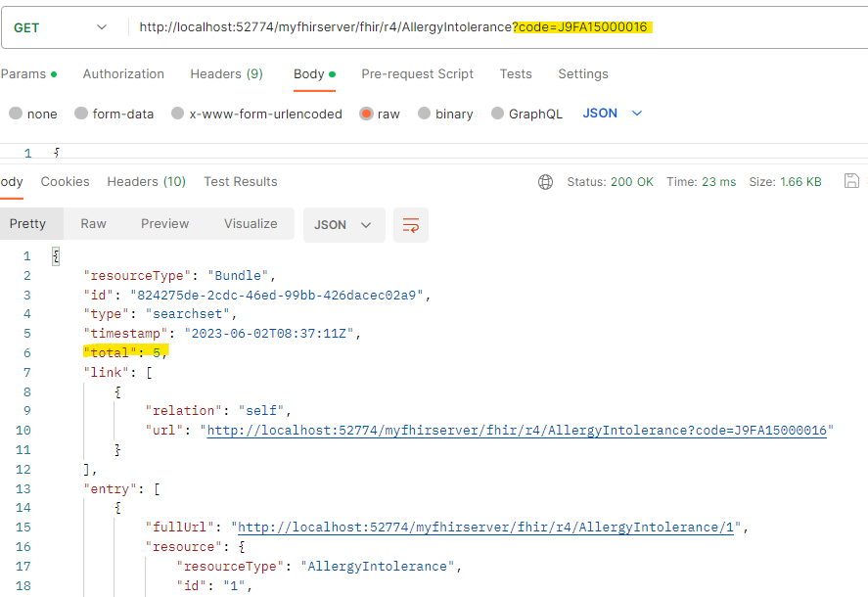This screenshot has height=597, width=868.
Task: Open the network information globe icon
Action: (545, 180)
